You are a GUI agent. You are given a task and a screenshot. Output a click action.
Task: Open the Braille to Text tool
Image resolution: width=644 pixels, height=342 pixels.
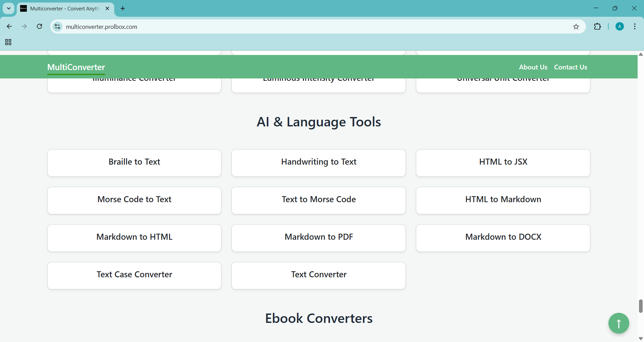point(134,163)
